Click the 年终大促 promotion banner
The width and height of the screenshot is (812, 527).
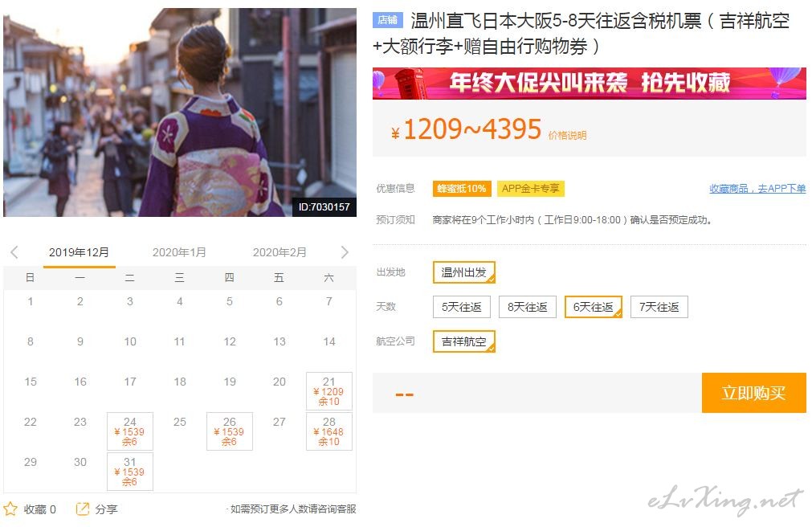point(590,84)
